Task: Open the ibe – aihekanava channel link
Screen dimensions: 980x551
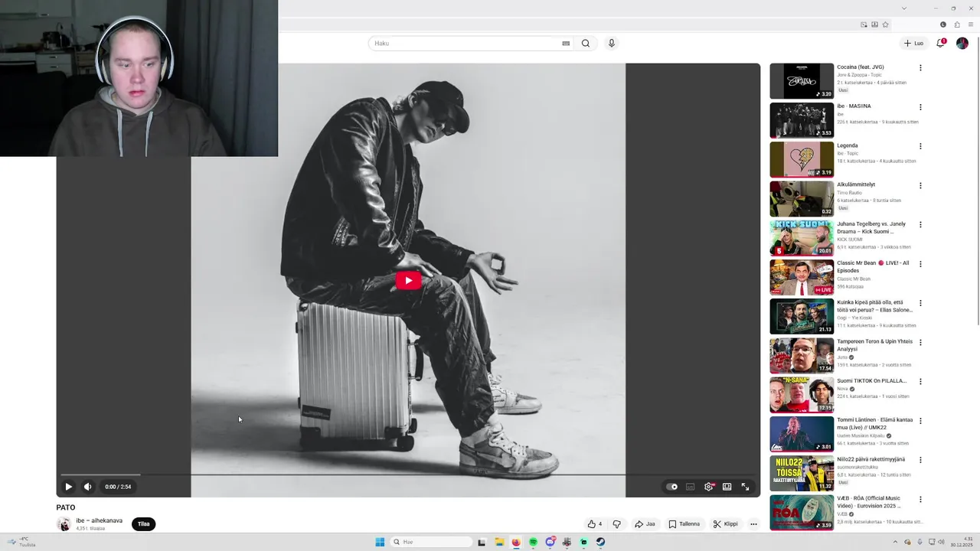Action: (x=99, y=520)
